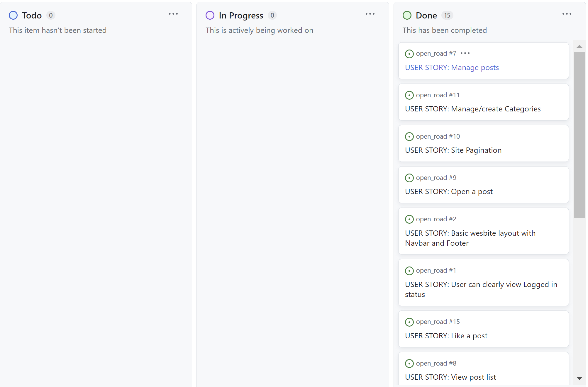
Task: Open the card menu for open_road #7
Action: pyautogui.click(x=465, y=53)
